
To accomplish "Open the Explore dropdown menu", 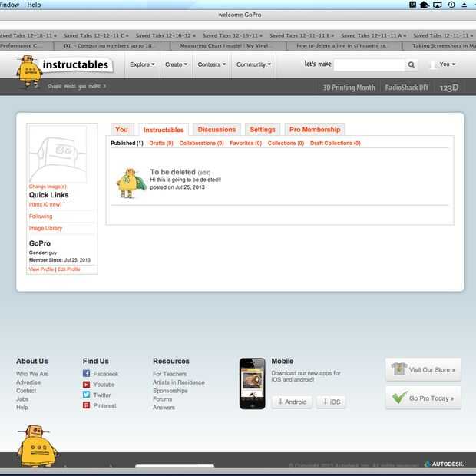I will pos(142,64).
